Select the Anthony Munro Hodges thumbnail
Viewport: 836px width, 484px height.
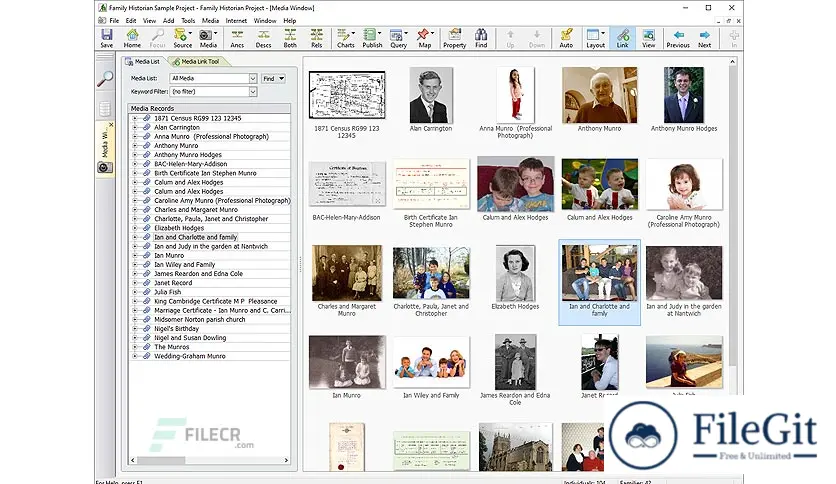(x=684, y=95)
